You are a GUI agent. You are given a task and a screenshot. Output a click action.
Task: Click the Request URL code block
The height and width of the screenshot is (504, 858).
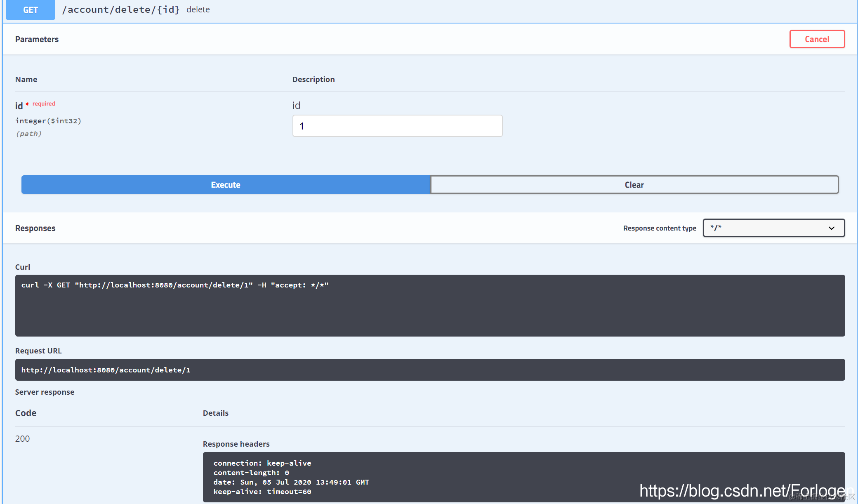coord(430,370)
